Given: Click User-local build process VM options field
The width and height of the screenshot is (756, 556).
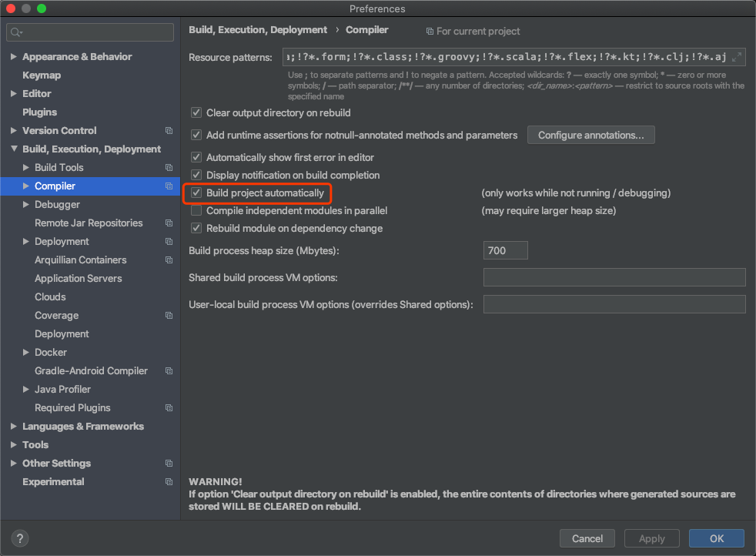Looking at the screenshot, I should point(614,304).
